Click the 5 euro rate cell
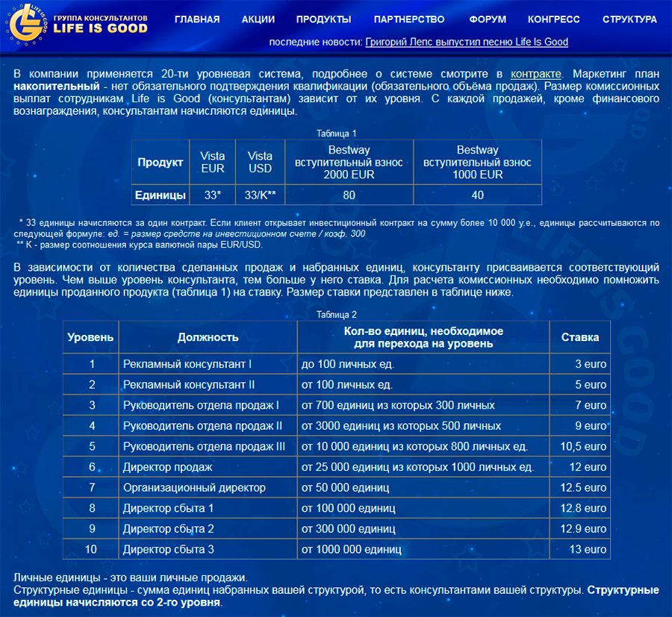This screenshot has height=617, width=672. 580,384
